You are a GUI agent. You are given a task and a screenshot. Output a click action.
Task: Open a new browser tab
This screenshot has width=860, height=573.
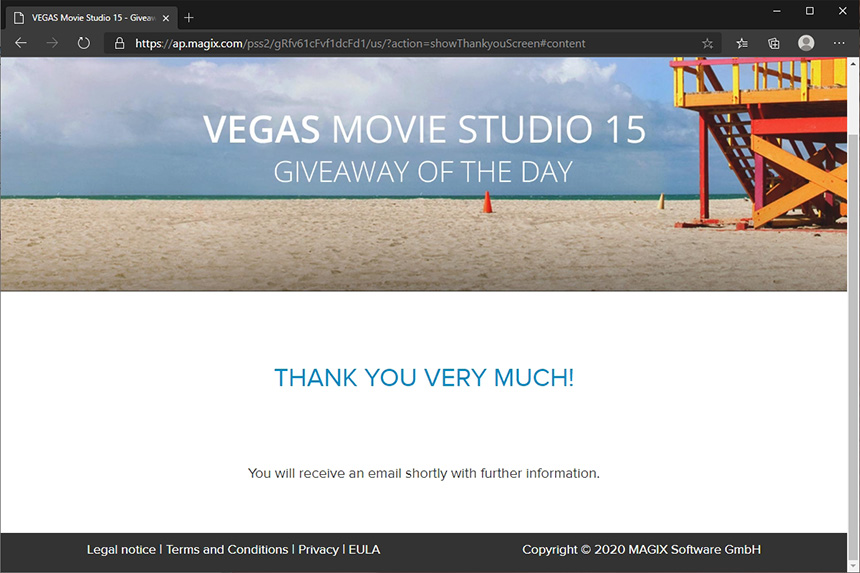pos(189,18)
